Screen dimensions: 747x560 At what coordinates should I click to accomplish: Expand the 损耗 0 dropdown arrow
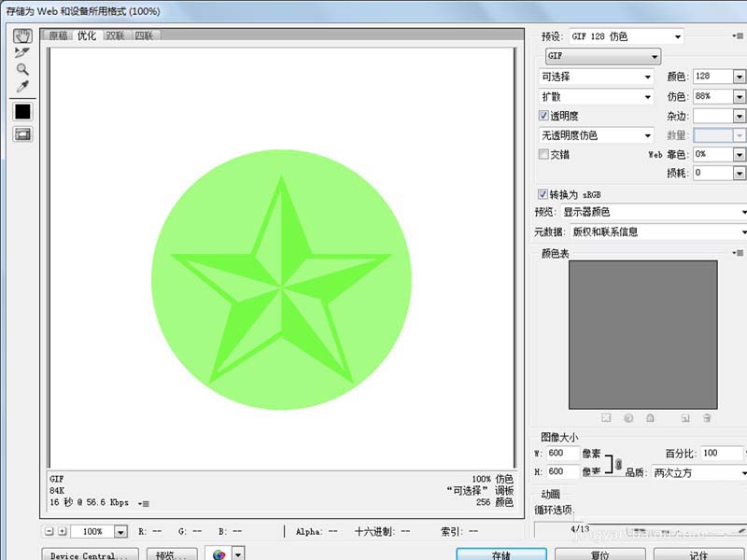pyautogui.click(x=739, y=173)
